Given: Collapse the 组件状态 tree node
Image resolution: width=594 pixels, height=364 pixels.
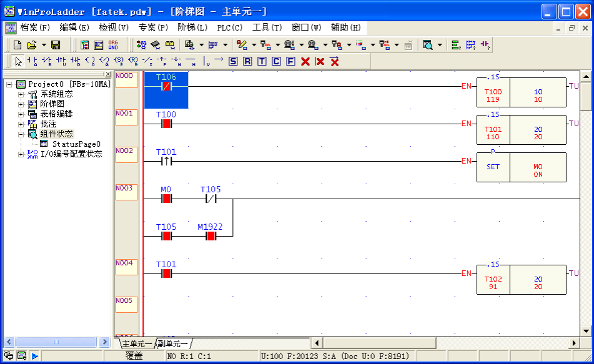Looking at the screenshot, I should coord(21,134).
